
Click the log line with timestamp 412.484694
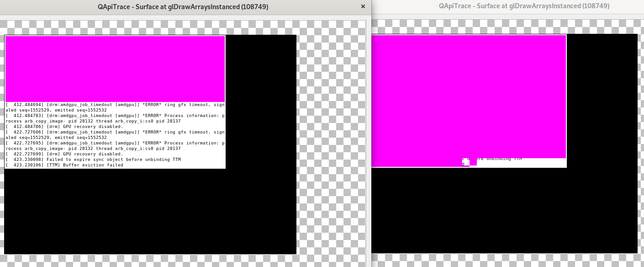click(x=114, y=105)
